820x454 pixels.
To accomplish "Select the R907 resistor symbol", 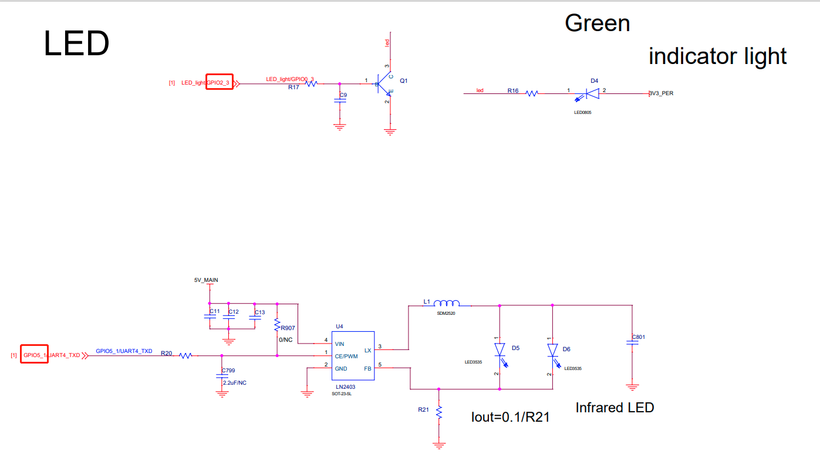I will [x=277, y=326].
